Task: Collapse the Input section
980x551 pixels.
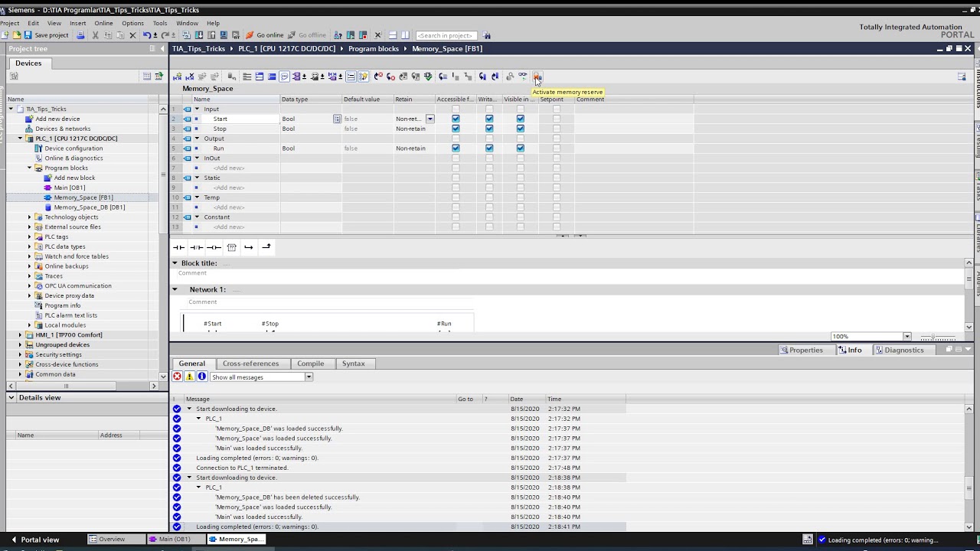Action: tap(197, 109)
